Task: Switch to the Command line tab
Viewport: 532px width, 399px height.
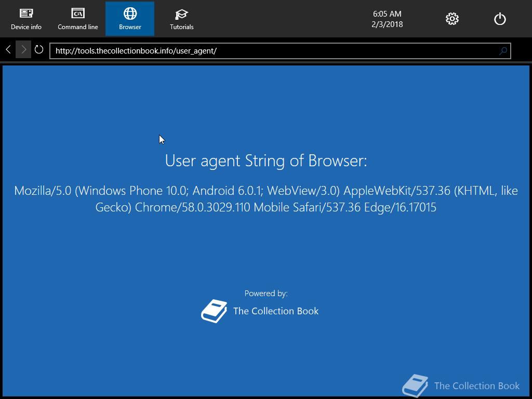Action: (78, 19)
